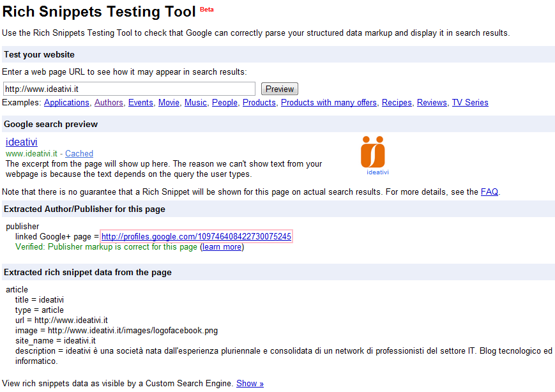
Task: Click the Extracted Author/Publisher section header
Action: pos(278,209)
